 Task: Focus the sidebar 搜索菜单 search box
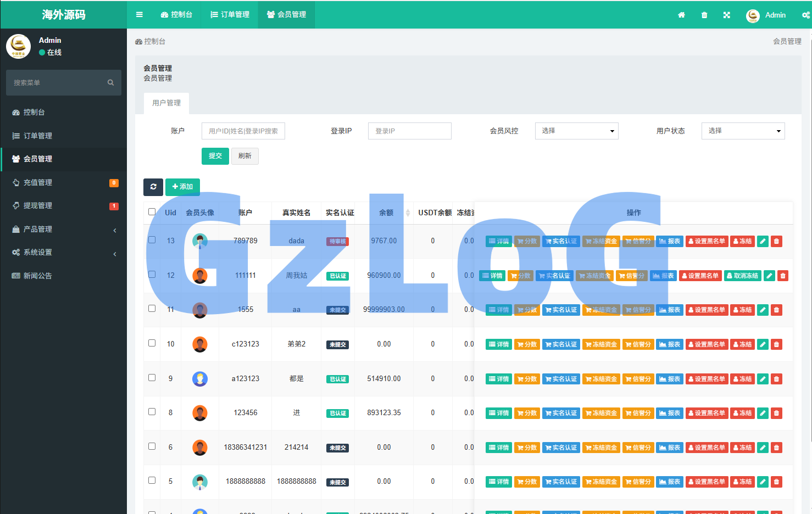pyautogui.click(x=64, y=82)
